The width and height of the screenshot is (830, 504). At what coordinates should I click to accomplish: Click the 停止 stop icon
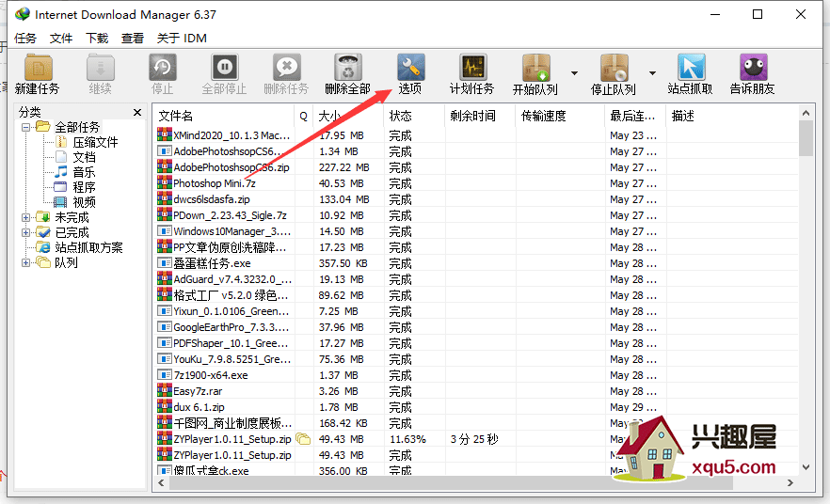(163, 68)
